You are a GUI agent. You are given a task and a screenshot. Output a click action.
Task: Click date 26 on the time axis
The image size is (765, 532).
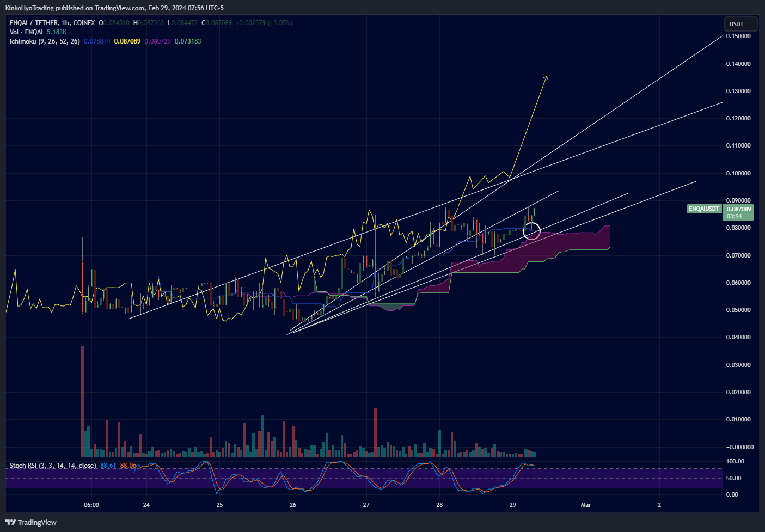[293, 505]
